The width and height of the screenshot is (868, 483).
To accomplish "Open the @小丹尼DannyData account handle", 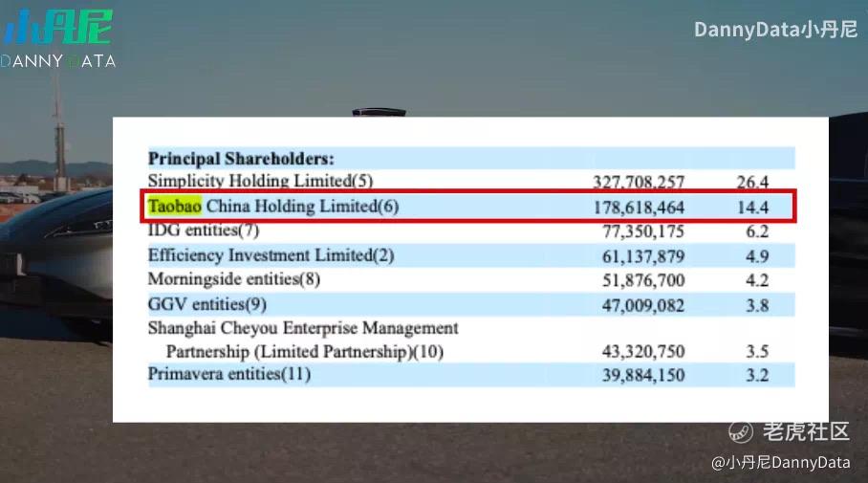I will tap(781, 463).
